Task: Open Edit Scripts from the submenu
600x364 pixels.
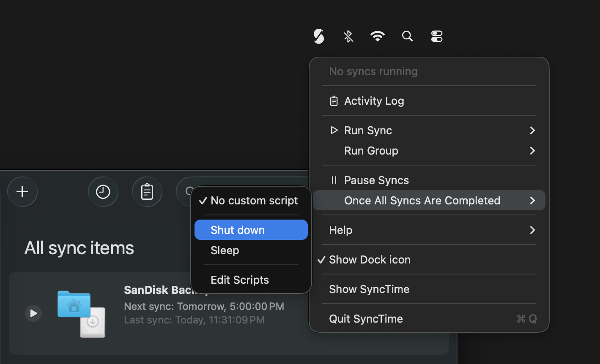Action: (x=240, y=280)
